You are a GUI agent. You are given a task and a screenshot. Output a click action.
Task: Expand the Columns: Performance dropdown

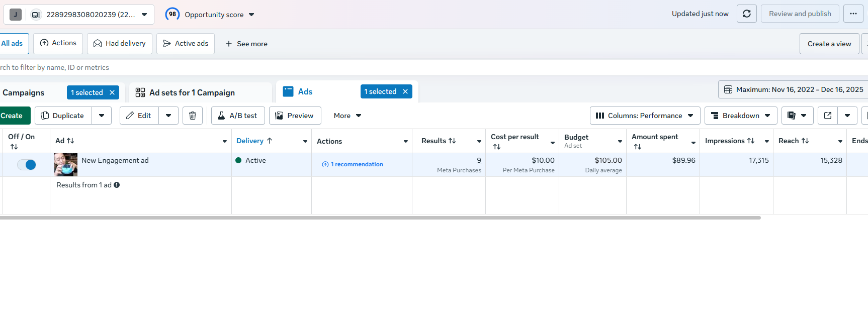point(645,116)
